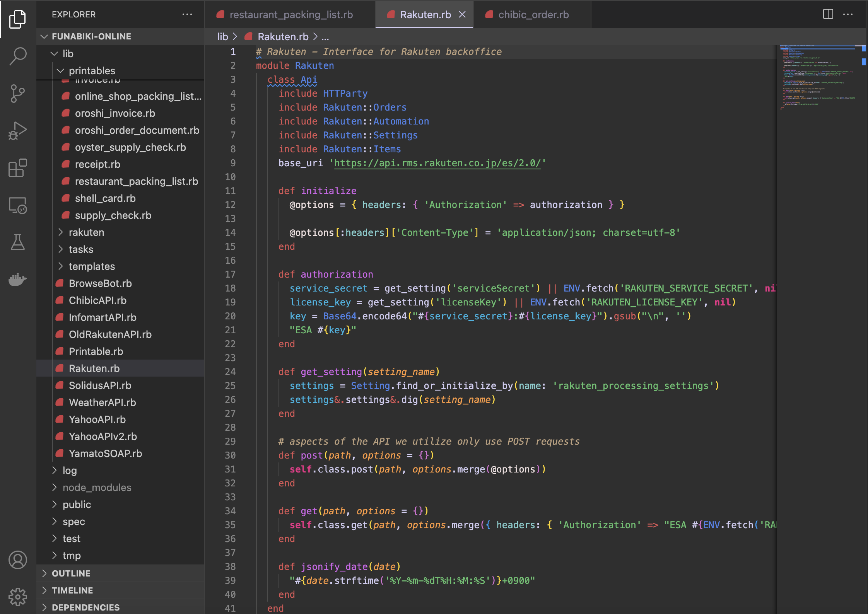Click lib in the breadcrumb

coord(223,37)
